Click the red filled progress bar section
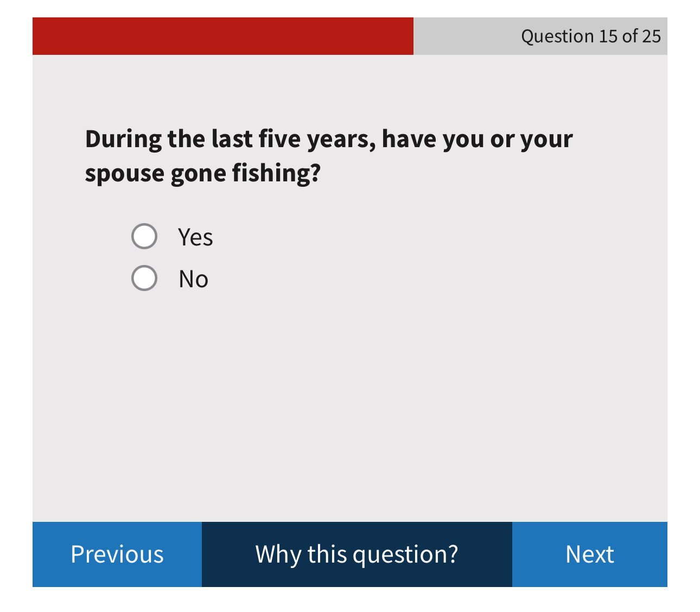Image resolution: width=700 pixels, height=612 pixels. tap(222, 36)
